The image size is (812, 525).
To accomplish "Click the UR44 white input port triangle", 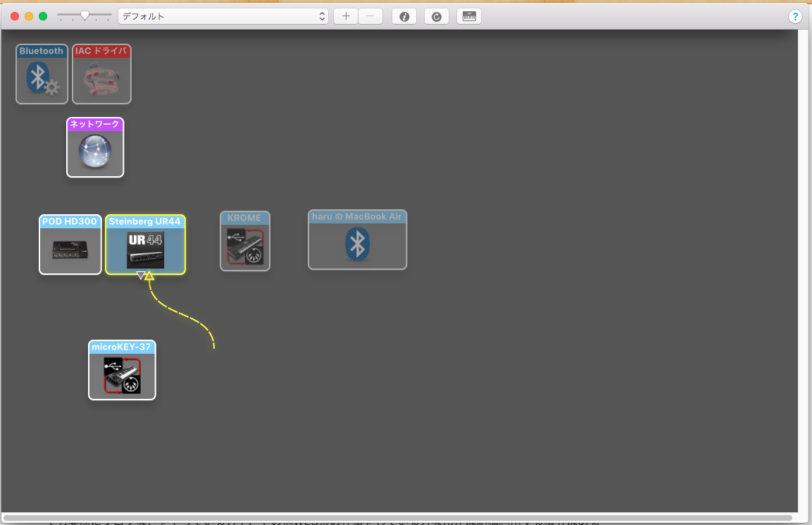I will click(x=140, y=276).
